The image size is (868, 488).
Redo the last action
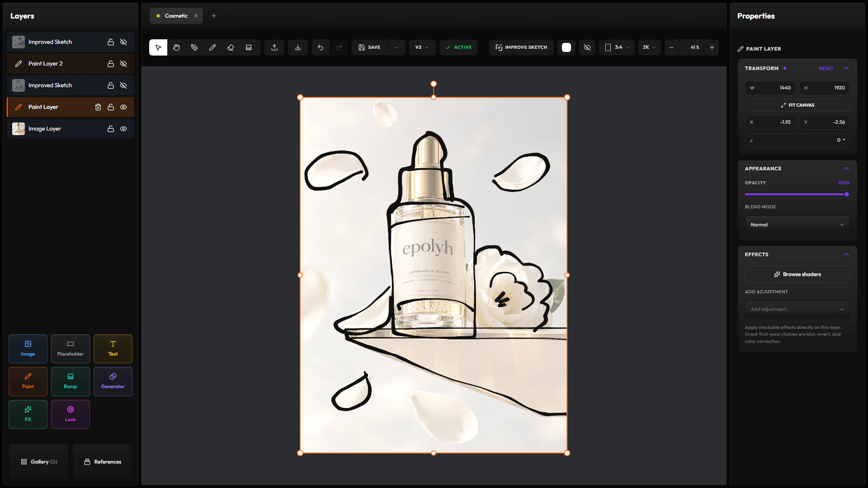339,47
